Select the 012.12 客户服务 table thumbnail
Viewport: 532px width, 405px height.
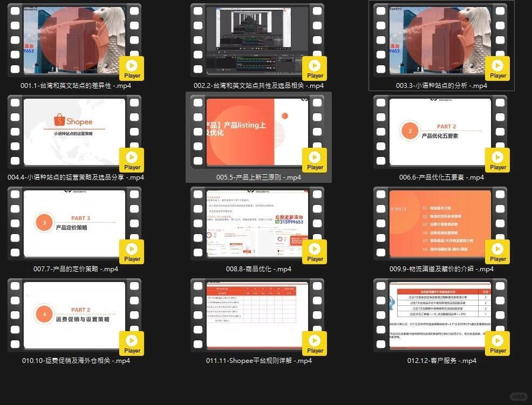(440, 315)
